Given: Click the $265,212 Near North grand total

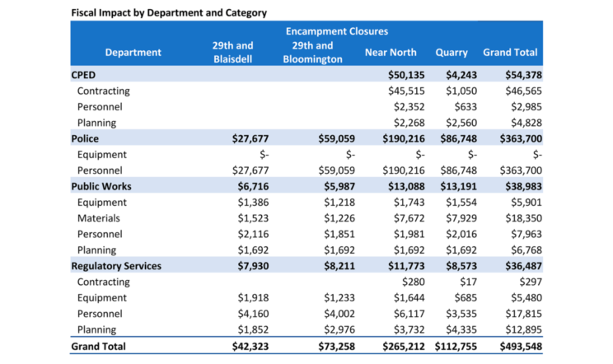Looking at the screenshot, I should point(399,347).
